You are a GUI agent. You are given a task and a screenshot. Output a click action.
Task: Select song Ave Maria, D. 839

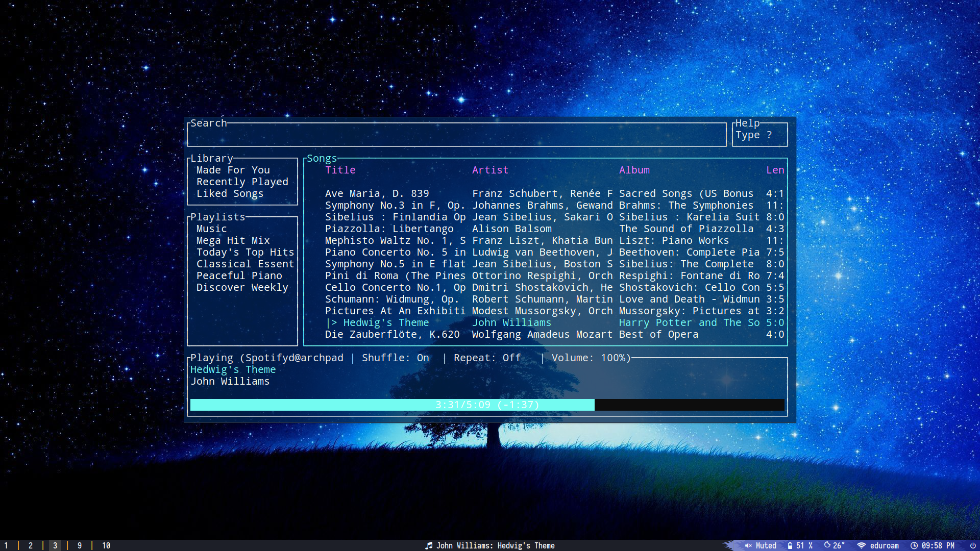(377, 193)
